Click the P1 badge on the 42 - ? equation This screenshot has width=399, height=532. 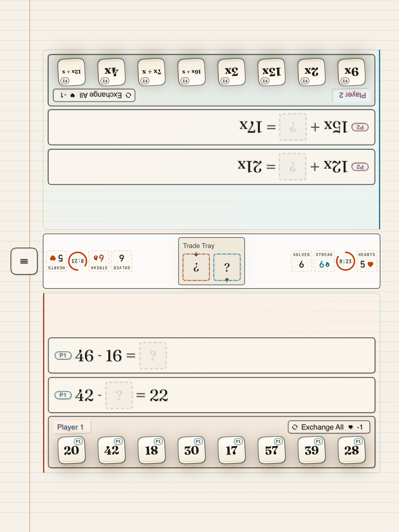[x=63, y=395]
